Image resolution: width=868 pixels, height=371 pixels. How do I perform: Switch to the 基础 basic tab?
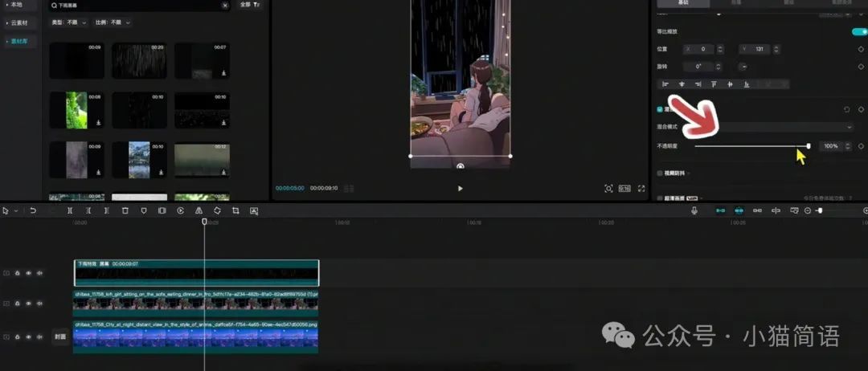click(682, 2)
